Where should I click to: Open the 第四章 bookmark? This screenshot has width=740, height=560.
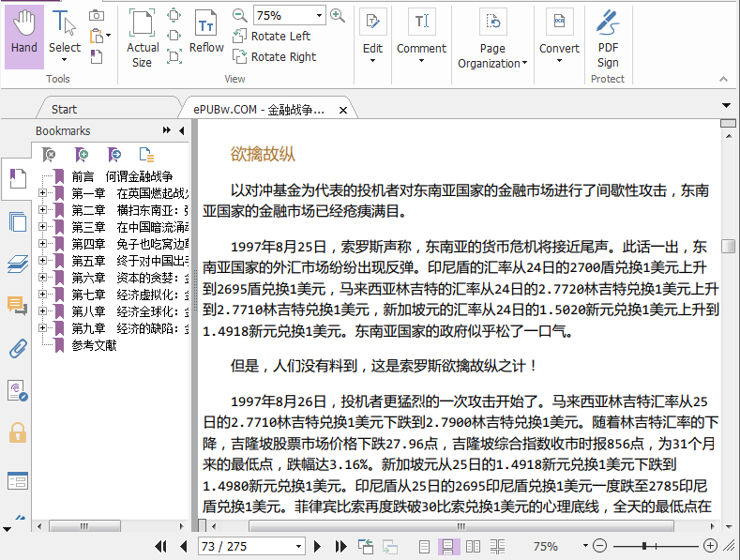[x=129, y=244]
